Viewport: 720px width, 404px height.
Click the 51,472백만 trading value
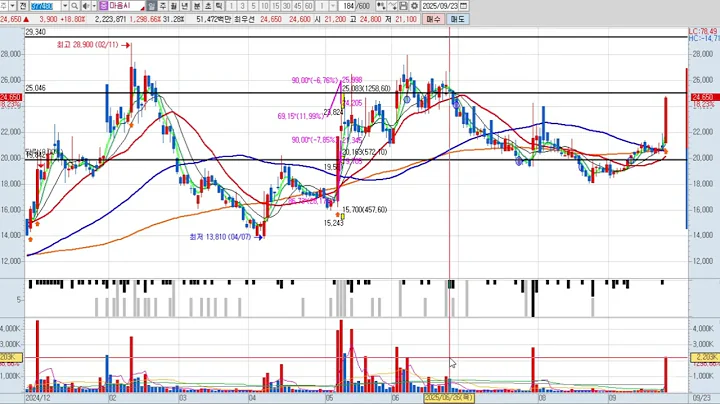[214, 19]
